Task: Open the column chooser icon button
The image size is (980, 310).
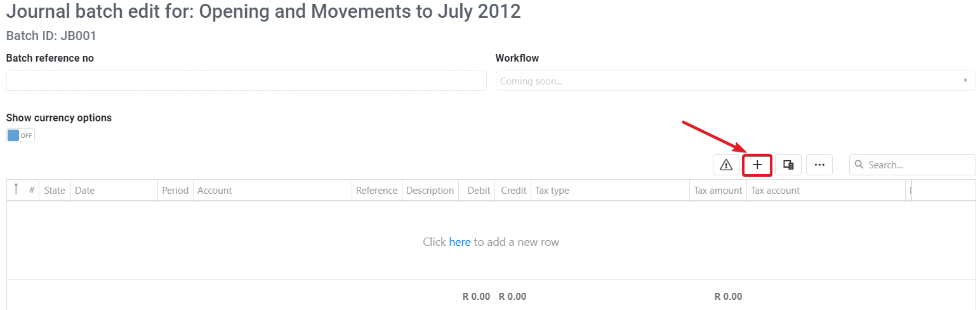Action: (788, 165)
